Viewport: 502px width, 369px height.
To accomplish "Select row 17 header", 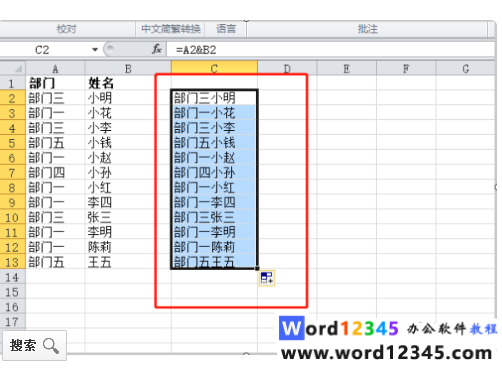I will [x=13, y=322].
